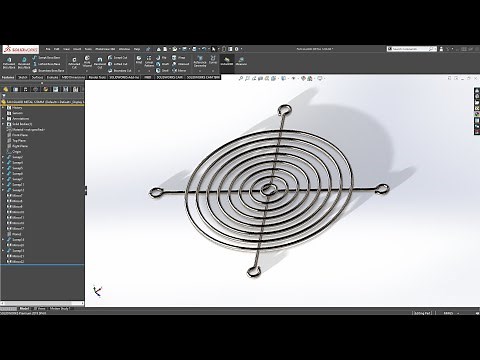Click the Revolved Cut tool
The image size is (480, 360).
pyautogui.click(x=100, y=63)
